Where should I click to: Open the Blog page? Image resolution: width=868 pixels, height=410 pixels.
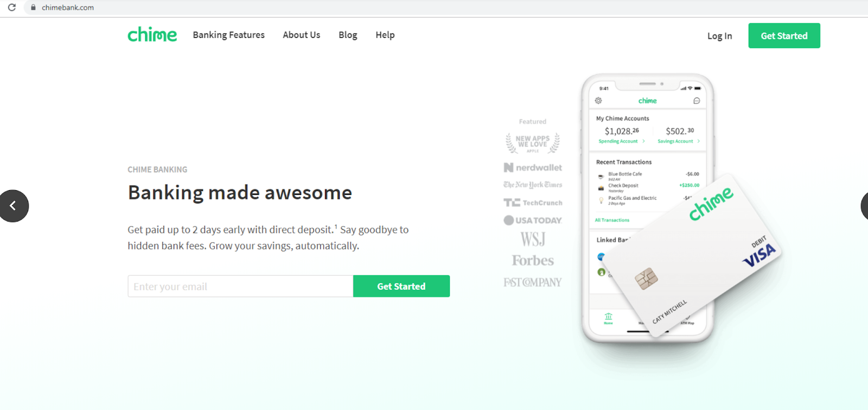tap(348, 35)
